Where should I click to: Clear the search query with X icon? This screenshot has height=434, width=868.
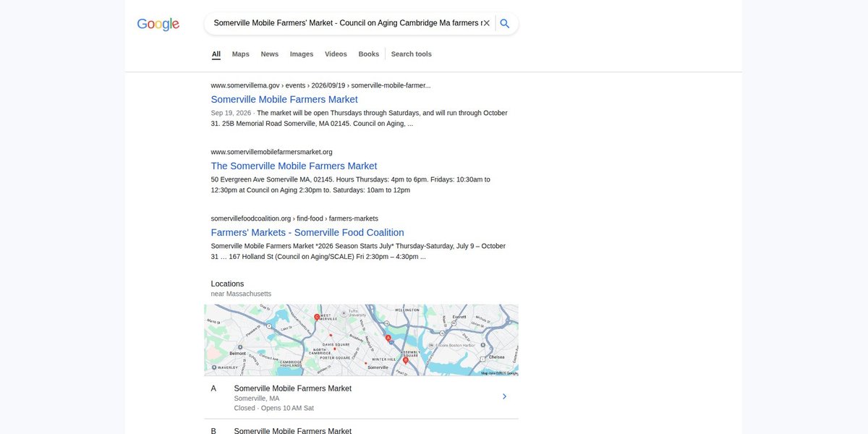click(487, 23)
